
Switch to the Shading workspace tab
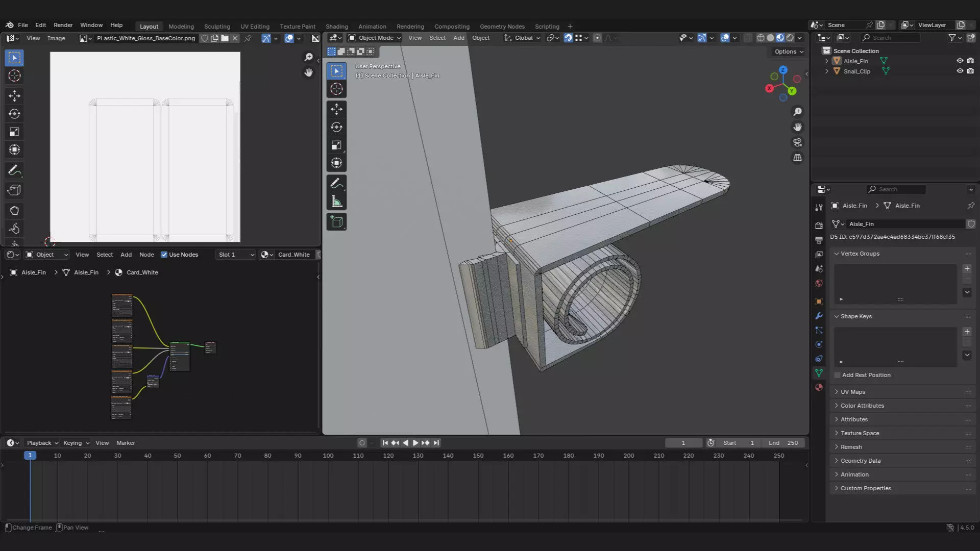click(x=336, y=27)
